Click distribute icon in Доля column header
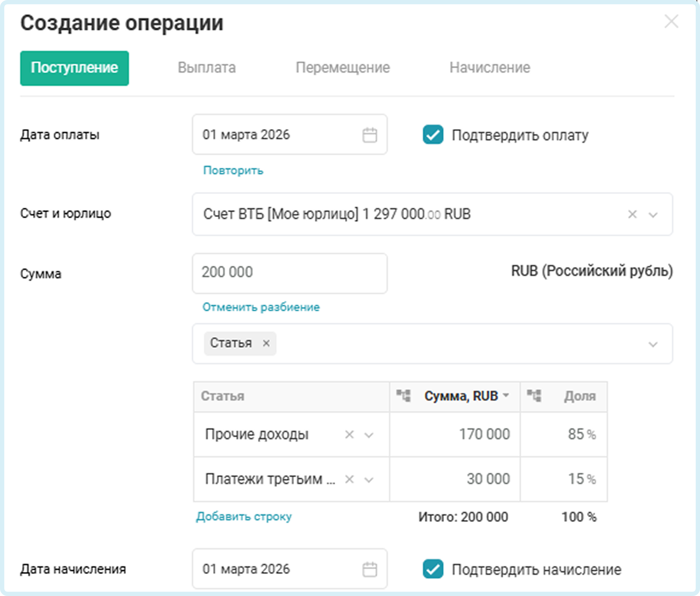The image size is (700, 596). pyautogui.click(x=534, y=396)
